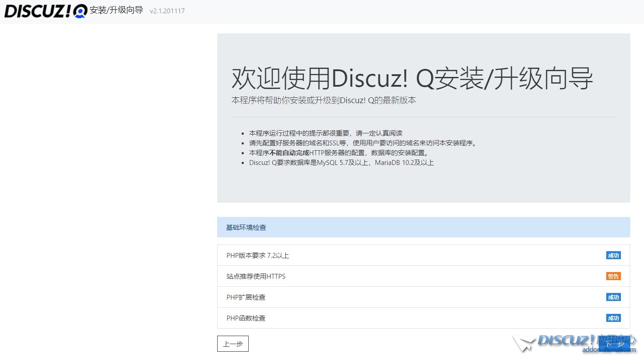This screenshot has width=644, height=361.
Task: Click the orange 警告 badge for HTTPS
Action: (613, 276)
